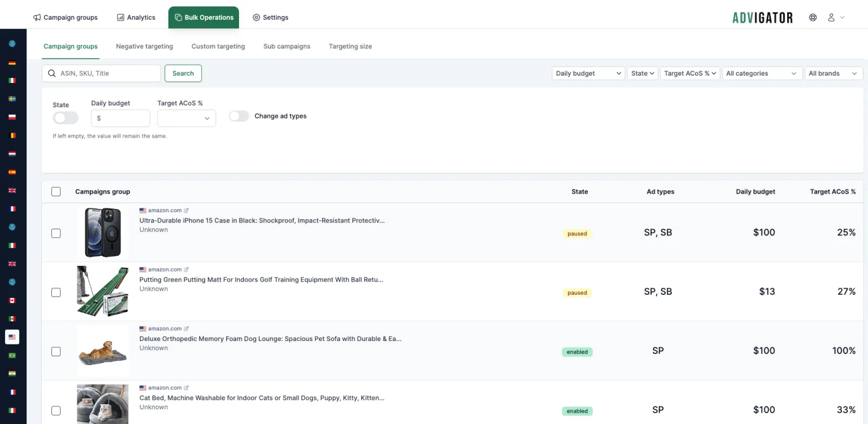Open the Target ACoS % dropdown in edit panel

[186, 118]
